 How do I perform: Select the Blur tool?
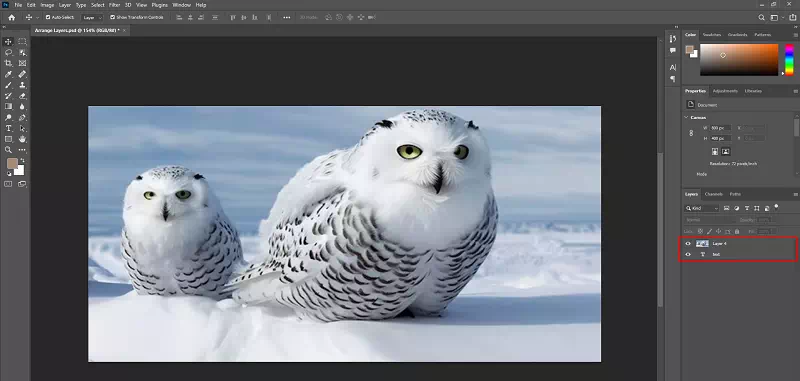coord(22,107)
